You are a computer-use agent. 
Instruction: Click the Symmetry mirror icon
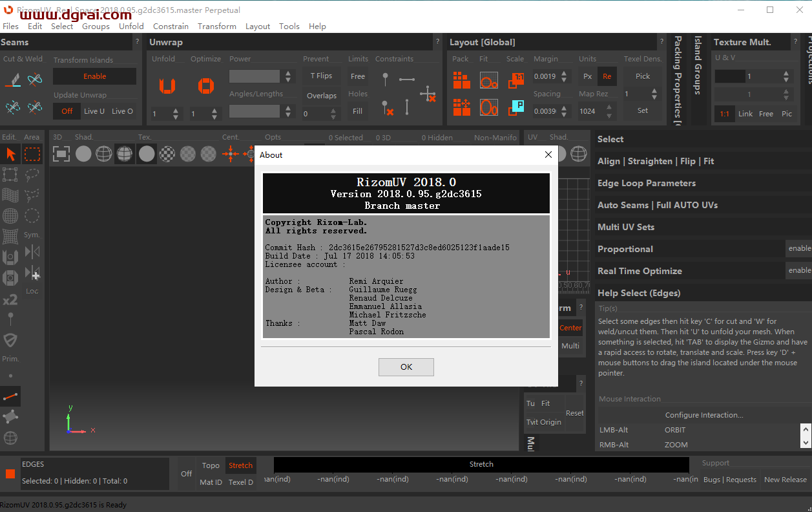pyautogui.click(x=32, y=251)
